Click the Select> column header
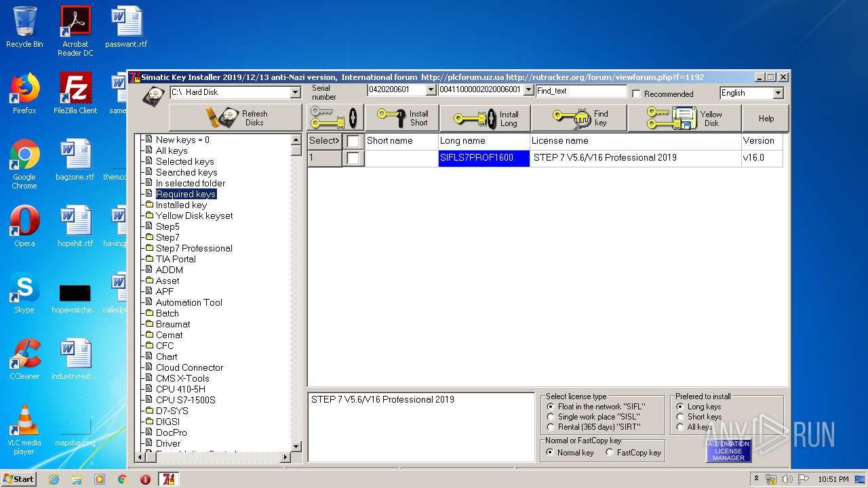 (324, 141)
